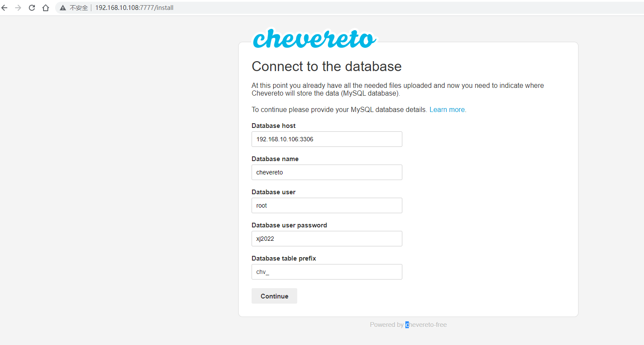Click the Database table prefix field
The width and height of the screenshot is (644, 345).
tap(327, 272)
